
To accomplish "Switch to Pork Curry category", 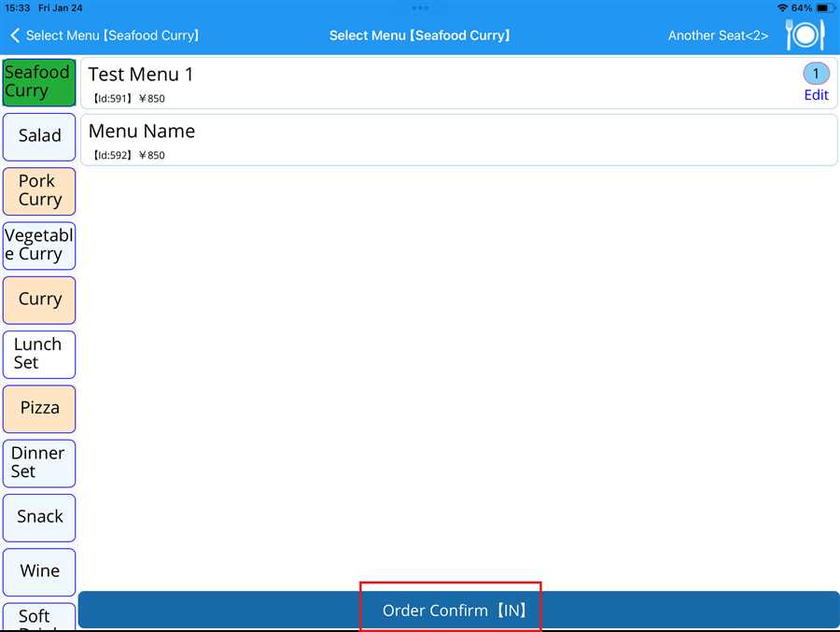I will pyautogui.click(x=39, y=190).
